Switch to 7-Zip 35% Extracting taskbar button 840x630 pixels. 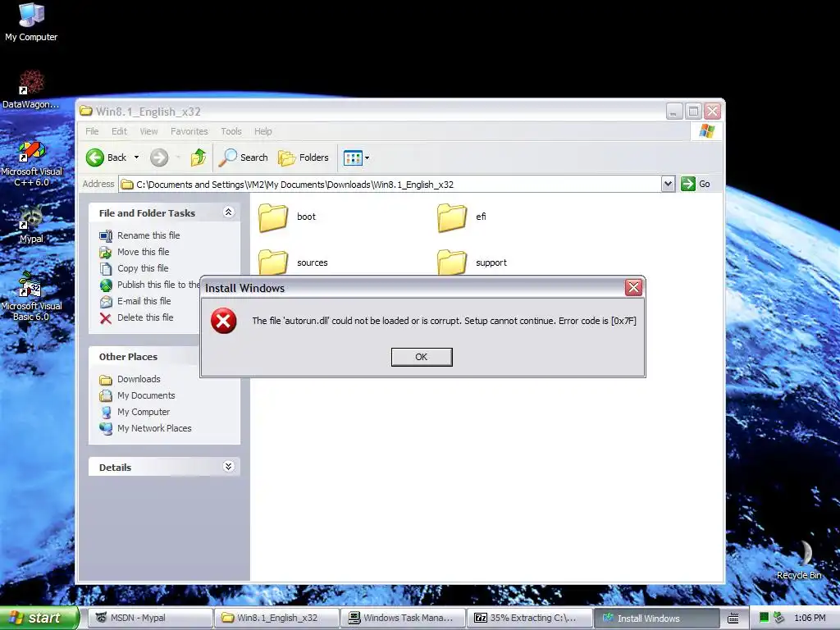pyautogui.click(x=529, y=618)
